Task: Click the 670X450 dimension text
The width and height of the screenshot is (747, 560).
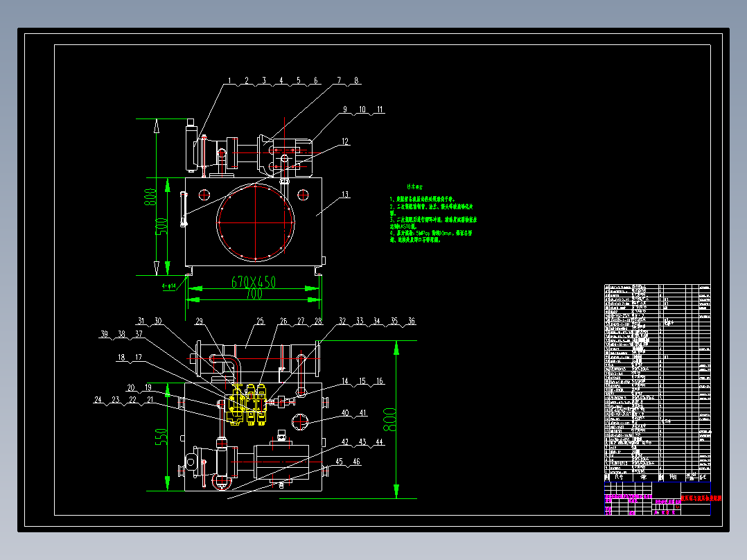Action: (254, 282)
